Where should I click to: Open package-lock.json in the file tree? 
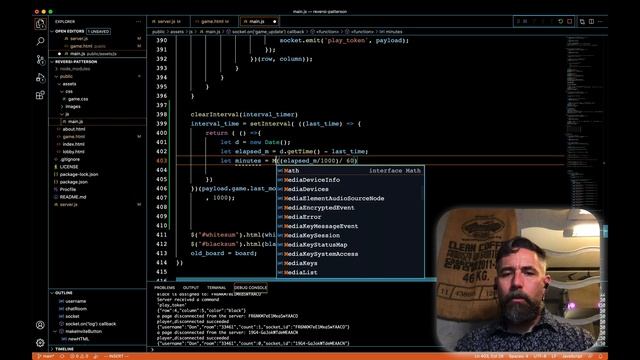pyautogui.click(x=78, y=174)
